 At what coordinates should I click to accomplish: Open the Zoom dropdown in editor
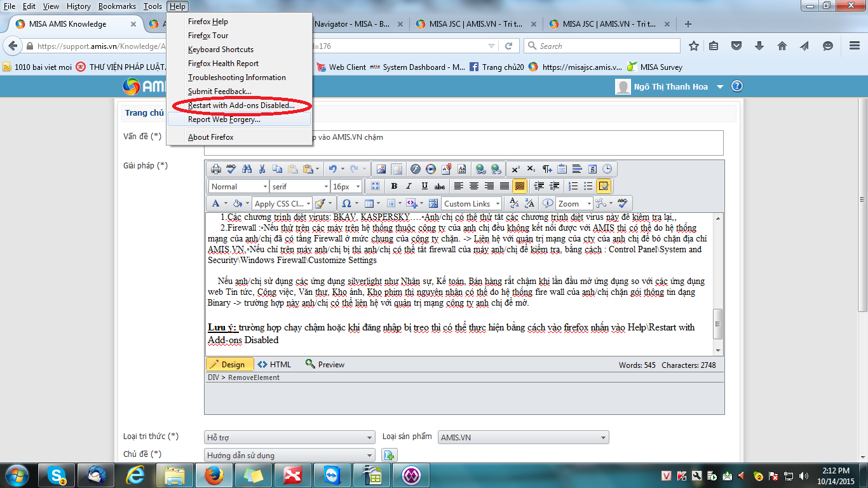[x=574, y=203]
